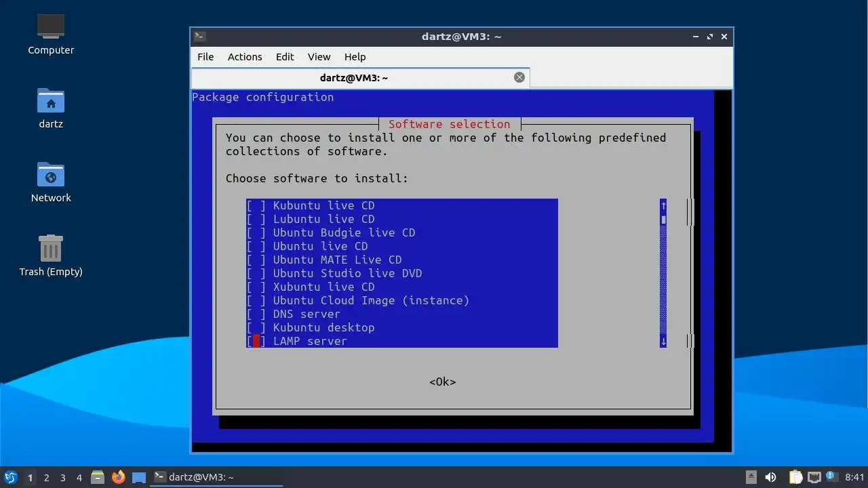Click the "DNS server" list entry text
Screen dimensions: 868x488
click(307, 314)
